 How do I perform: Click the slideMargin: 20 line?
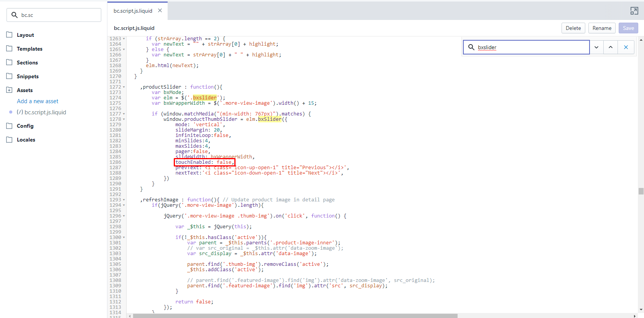[199, 130]
